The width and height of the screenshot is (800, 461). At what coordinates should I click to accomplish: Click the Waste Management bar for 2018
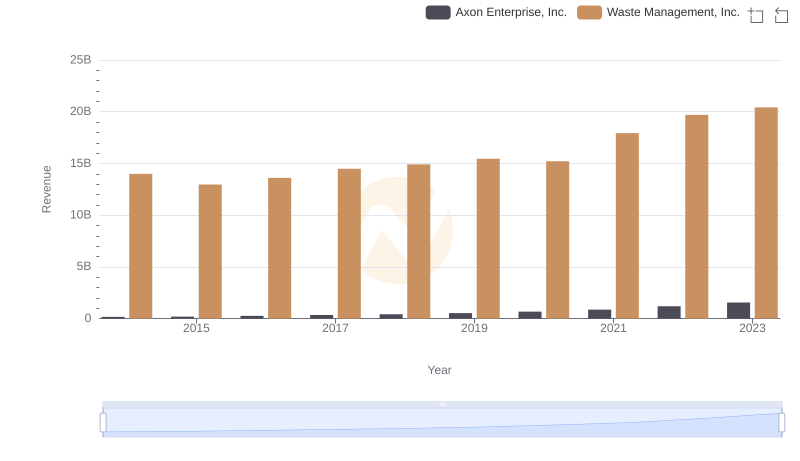click(x=419, y=241)
